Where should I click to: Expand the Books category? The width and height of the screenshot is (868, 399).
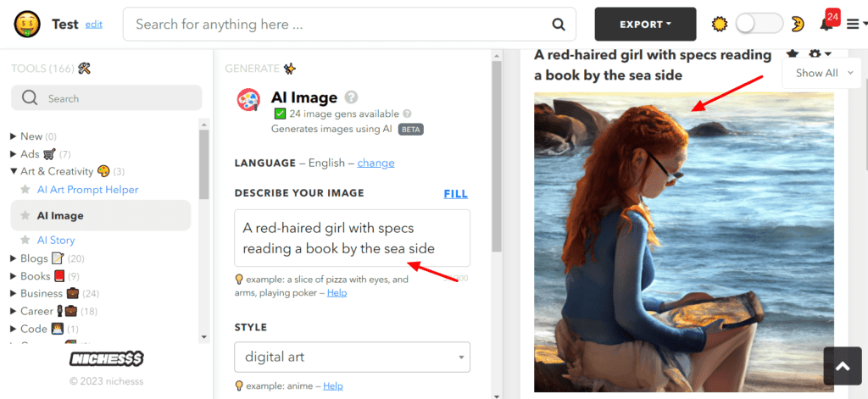click(x=14, y=276)
